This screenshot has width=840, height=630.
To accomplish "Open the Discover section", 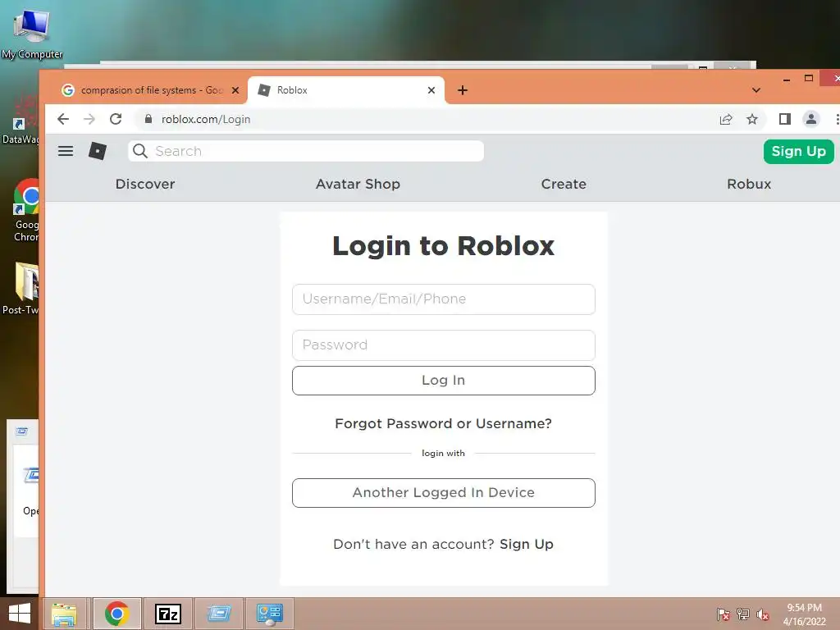I will (x=145, y=184).
